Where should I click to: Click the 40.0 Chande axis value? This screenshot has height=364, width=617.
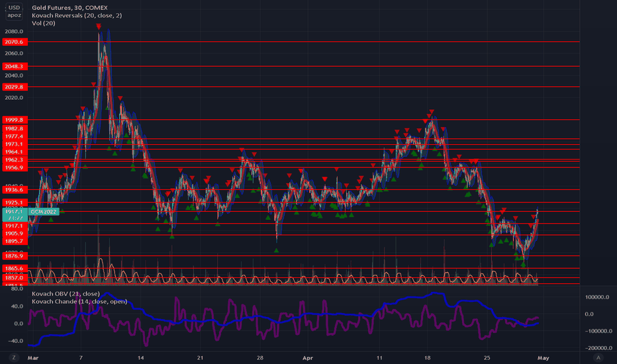click(x=17, y=306)
